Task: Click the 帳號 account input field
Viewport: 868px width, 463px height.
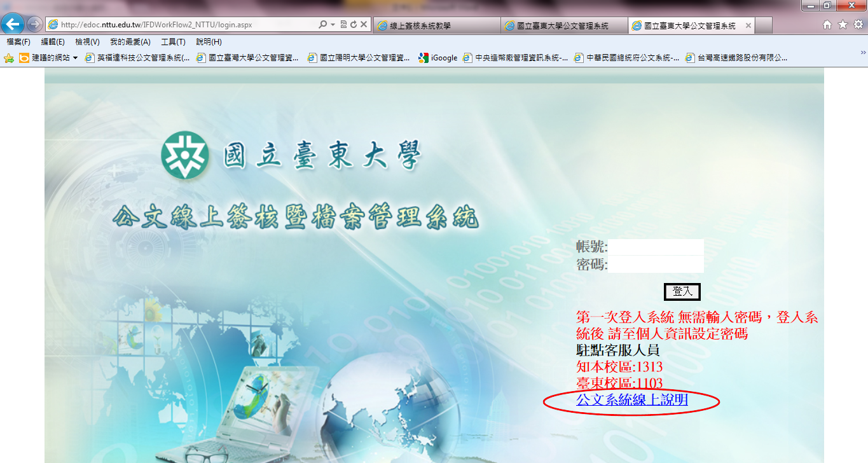Action: pyautogui.click(x=656, y=247)
